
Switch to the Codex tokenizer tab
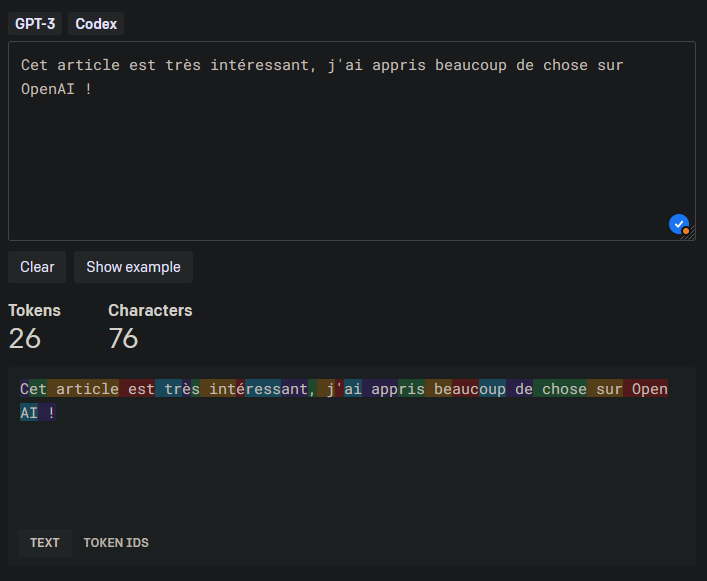point(96,23)
